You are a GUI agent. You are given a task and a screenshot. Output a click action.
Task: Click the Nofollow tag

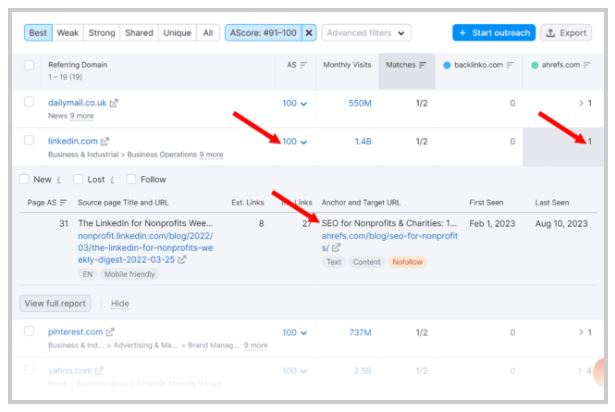click(407, 262)
